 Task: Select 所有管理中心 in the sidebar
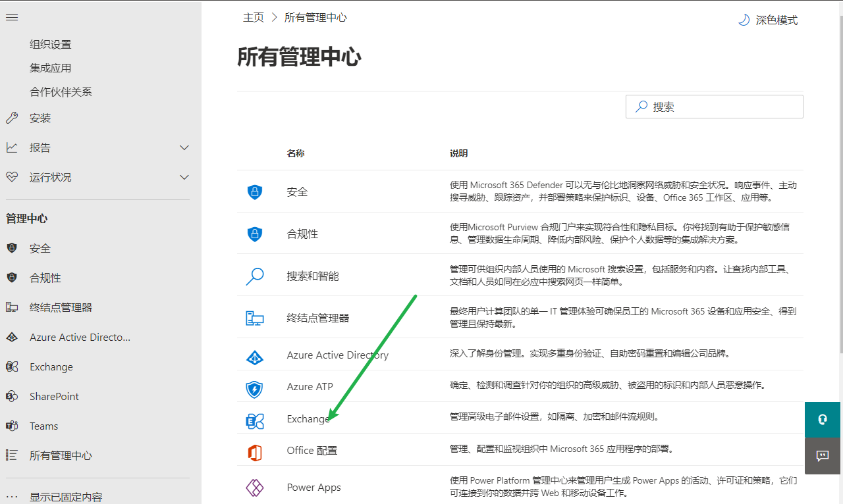click(x=61, y=455)
